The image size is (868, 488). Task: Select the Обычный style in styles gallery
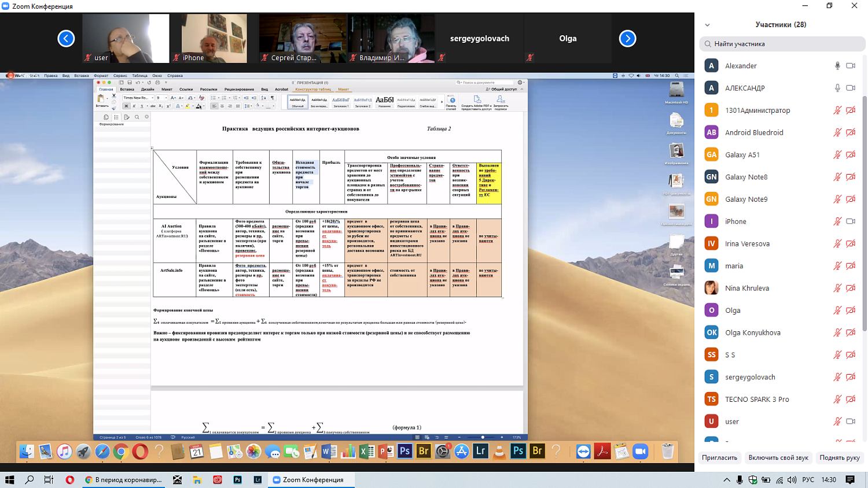point(297,102)
